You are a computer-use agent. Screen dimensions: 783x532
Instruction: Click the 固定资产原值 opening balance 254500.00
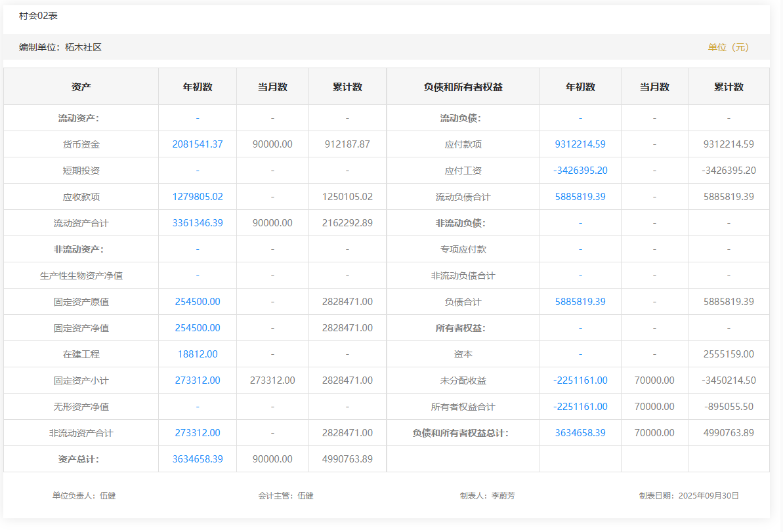tap(198, 302)
